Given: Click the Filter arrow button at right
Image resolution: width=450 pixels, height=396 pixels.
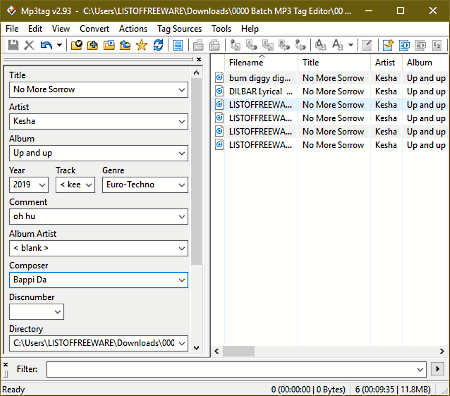Looking at the screenshot, I should (x=438, y=369).
